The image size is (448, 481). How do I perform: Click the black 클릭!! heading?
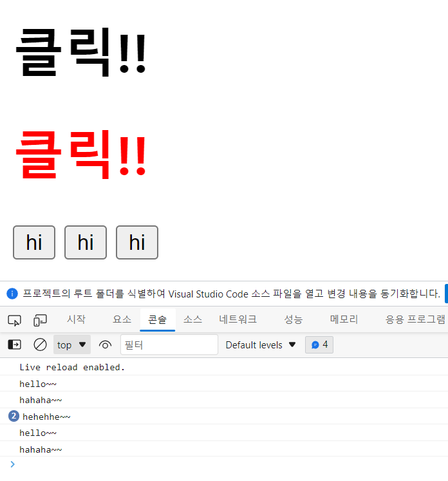click(81, 52)
